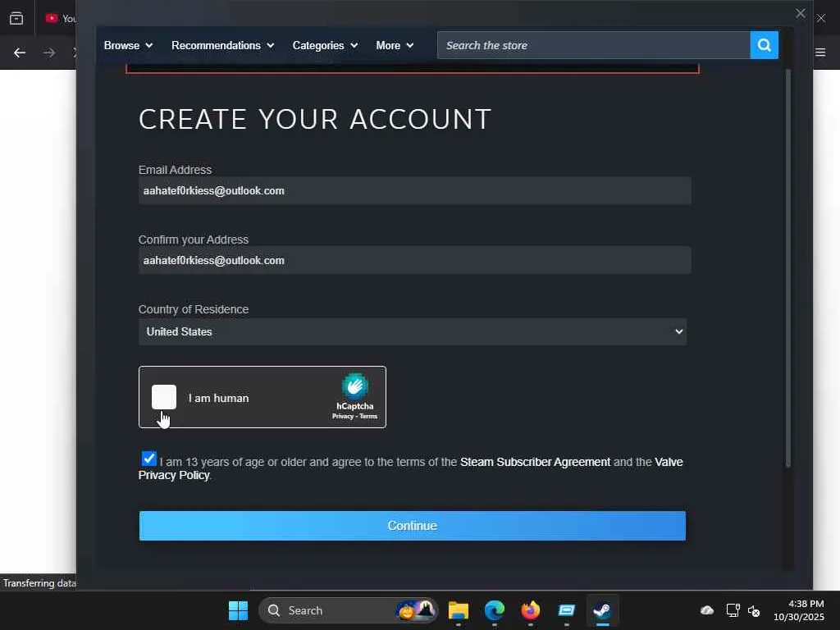Check the I am human captcha box
The height and width of the screenshot is (630, 840).
164,397
